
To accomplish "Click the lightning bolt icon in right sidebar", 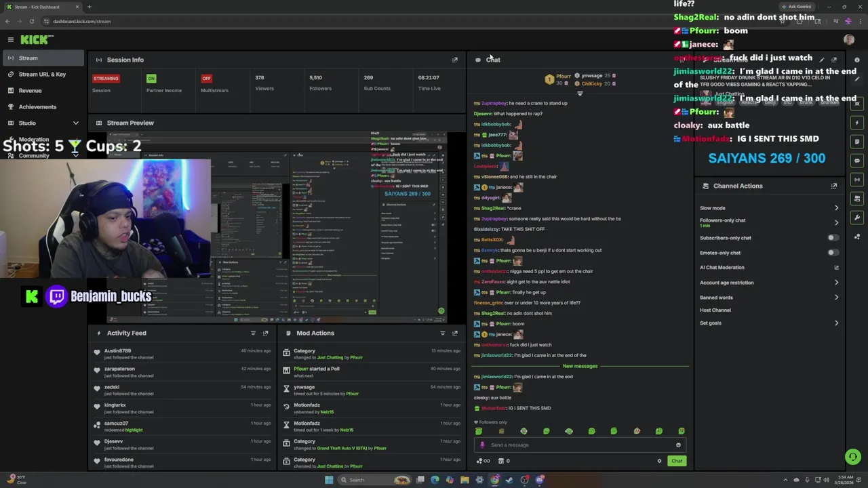I will 857,123.
